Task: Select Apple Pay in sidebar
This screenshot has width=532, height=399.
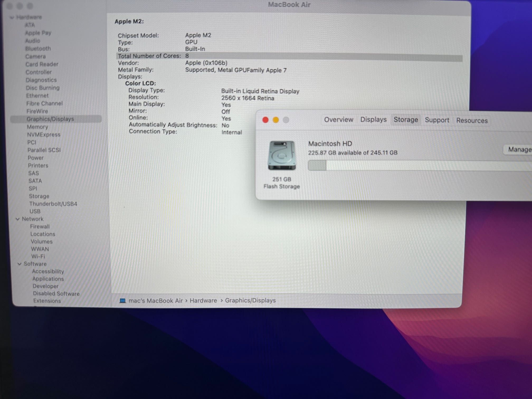Action: coord(38,33)
